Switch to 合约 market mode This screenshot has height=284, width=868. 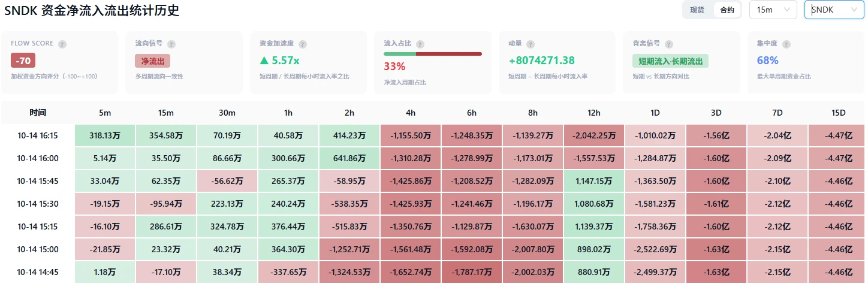(727, 10)
